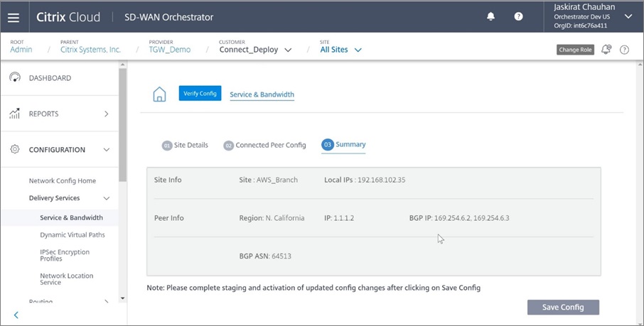Click the 02 step number circle

tap(228, 146)
